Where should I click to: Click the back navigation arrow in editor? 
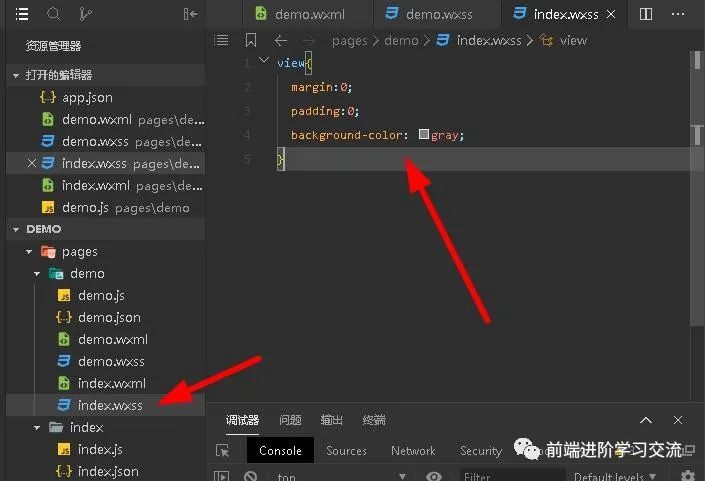(x=281, y=40)
